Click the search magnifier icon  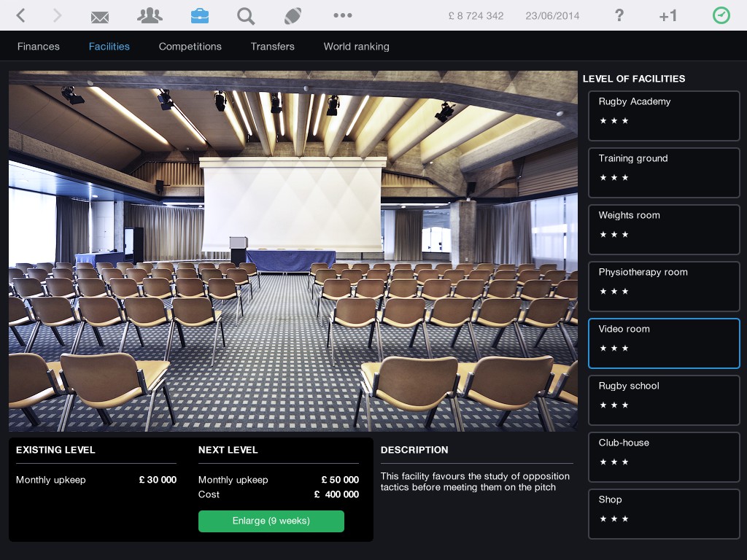point(246,15)
